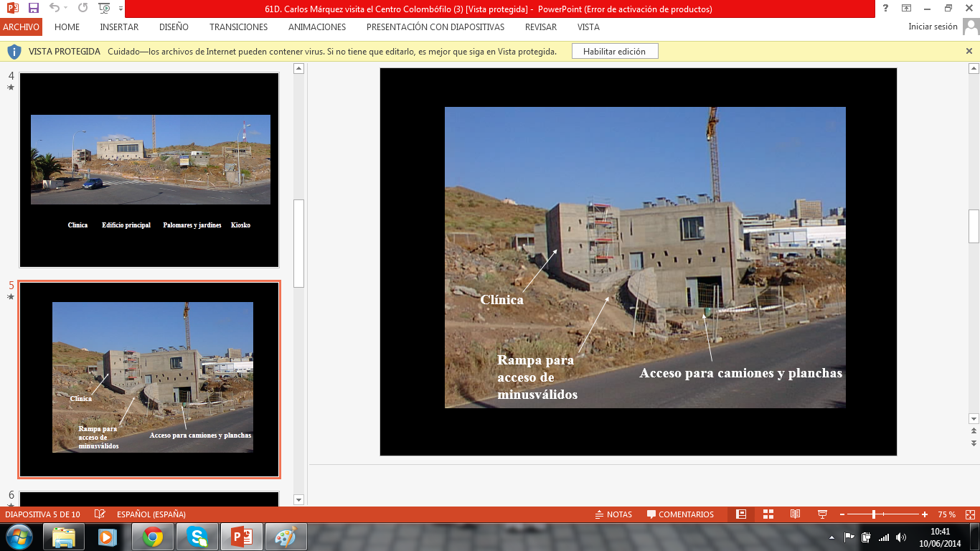This screenshot has width=980, height=551.
Task: Switch to Slide Sorter view icon
Action: tap(768, 514)
